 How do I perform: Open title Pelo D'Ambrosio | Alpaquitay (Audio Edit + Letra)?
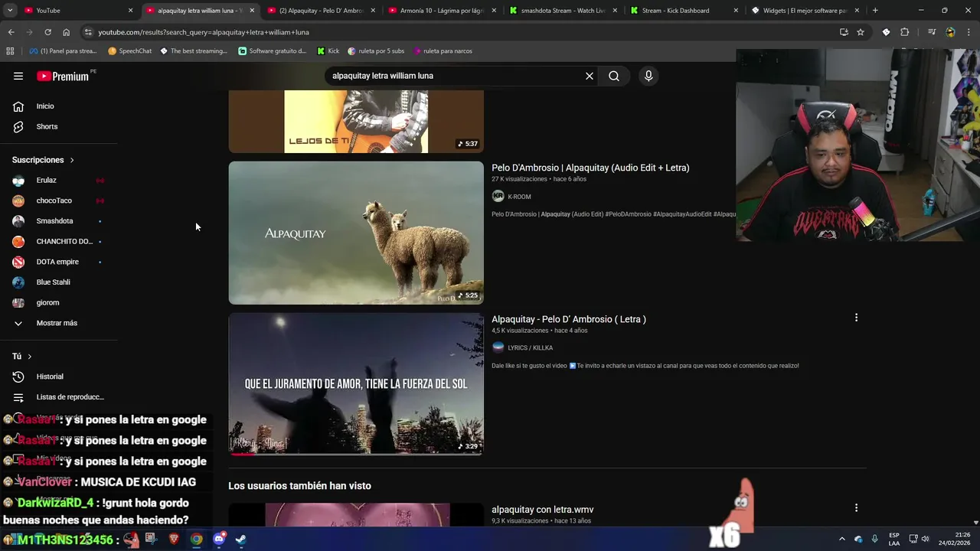point(590,168)
